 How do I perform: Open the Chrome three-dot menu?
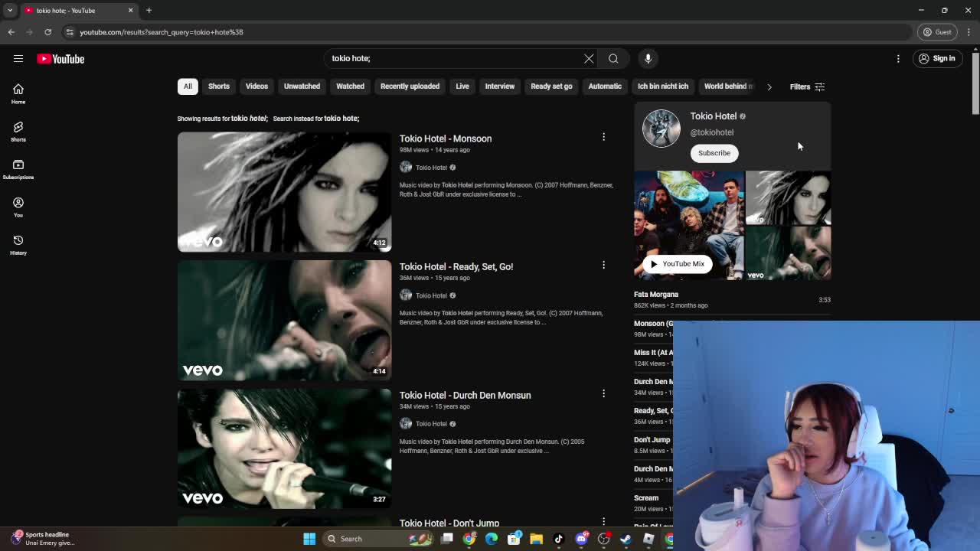click(x=969, y=32)
